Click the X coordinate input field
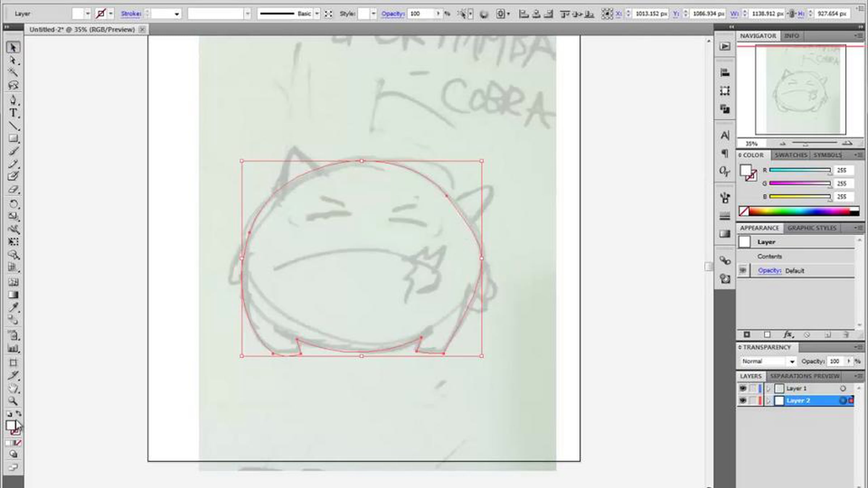The height and width of the screenshot is (488, 868). (650, 14)
